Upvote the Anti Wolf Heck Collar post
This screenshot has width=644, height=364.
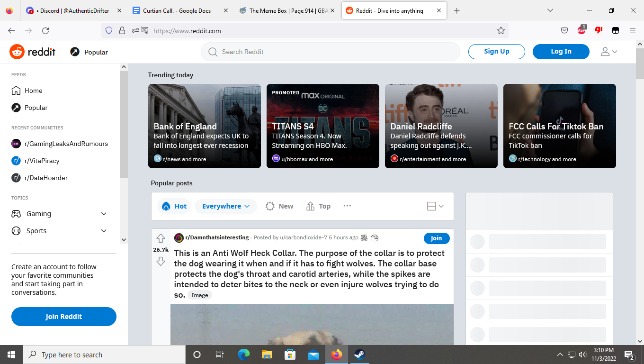161,238
